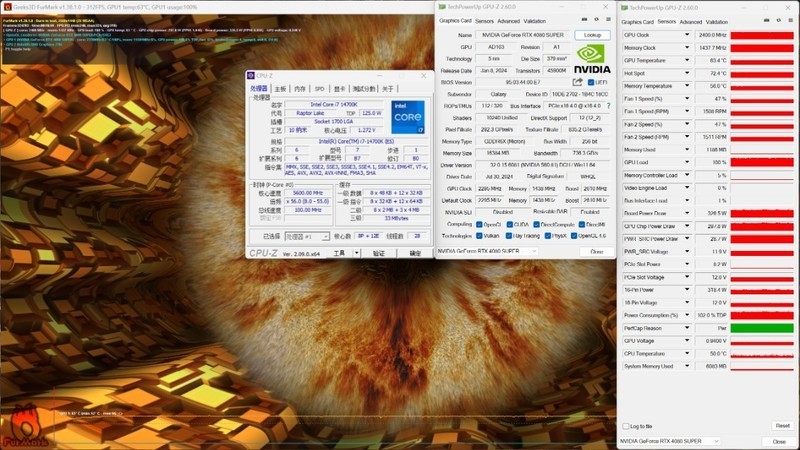Open the GPU Load sensor dropdown
The height and width of the screenshot is (450, 800).
tap(687, 162)
